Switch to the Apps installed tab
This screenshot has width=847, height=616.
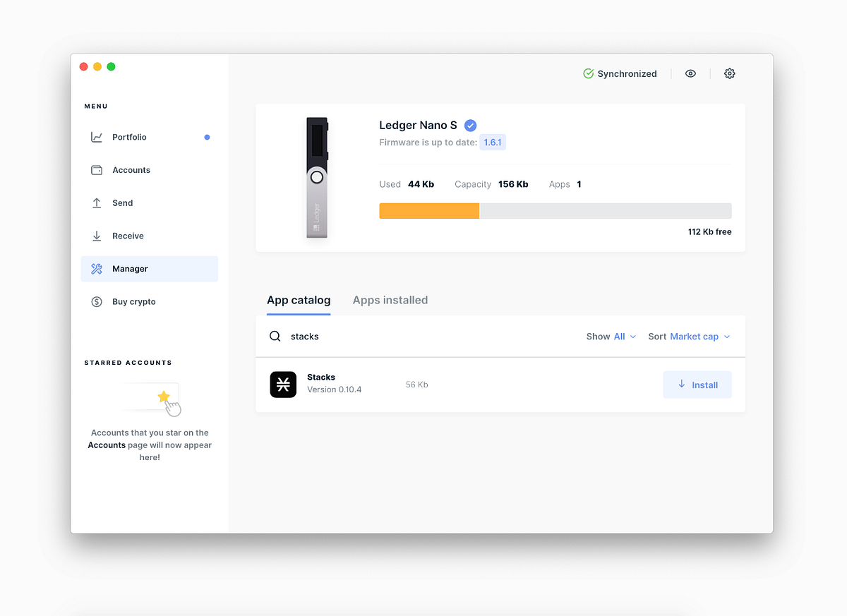390,300
